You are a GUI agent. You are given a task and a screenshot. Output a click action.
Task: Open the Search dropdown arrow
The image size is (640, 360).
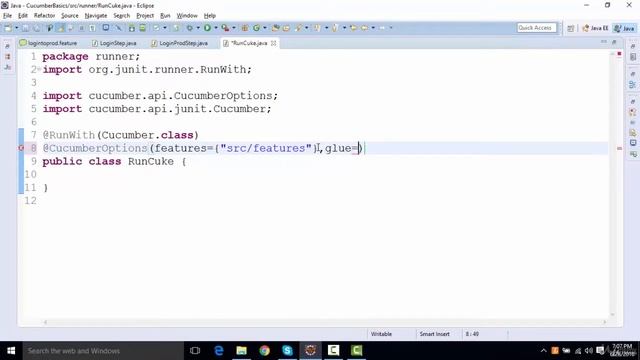pos(307,28)
